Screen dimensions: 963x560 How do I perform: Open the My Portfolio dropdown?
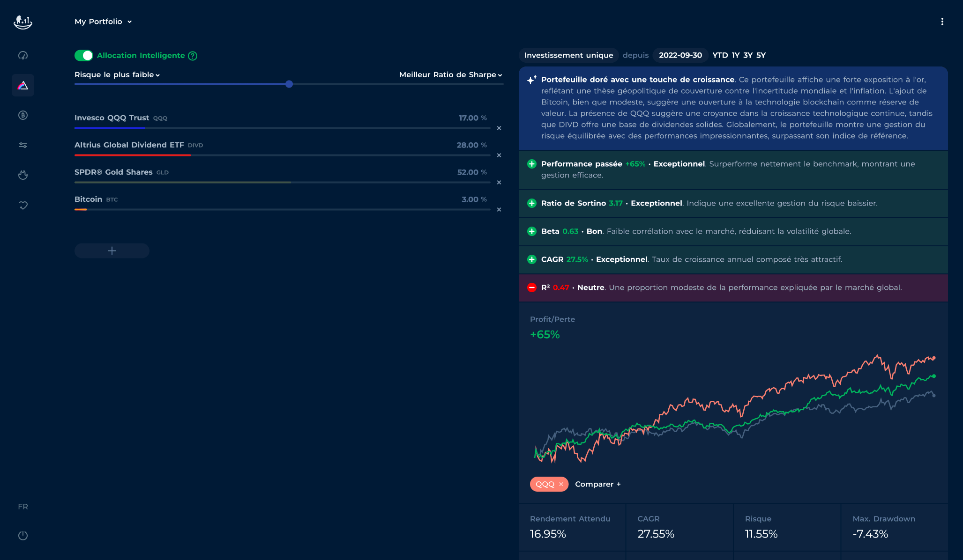(103, 22)
